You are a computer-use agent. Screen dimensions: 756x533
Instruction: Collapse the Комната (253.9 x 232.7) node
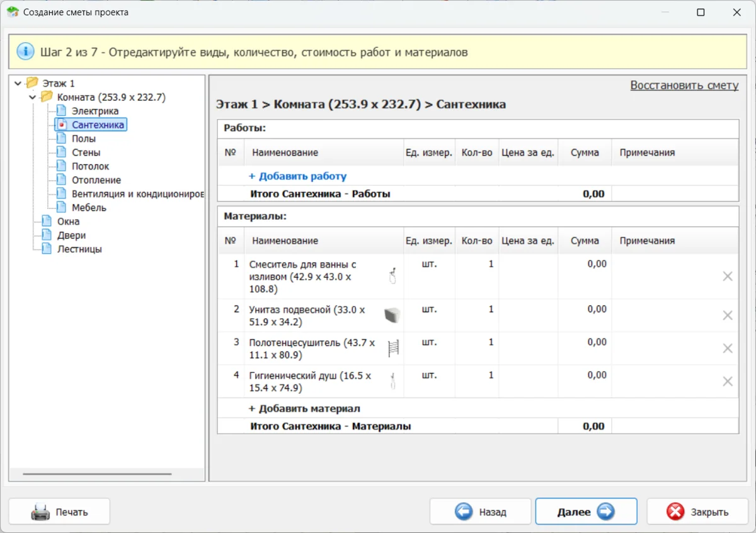tap(32, 97)
